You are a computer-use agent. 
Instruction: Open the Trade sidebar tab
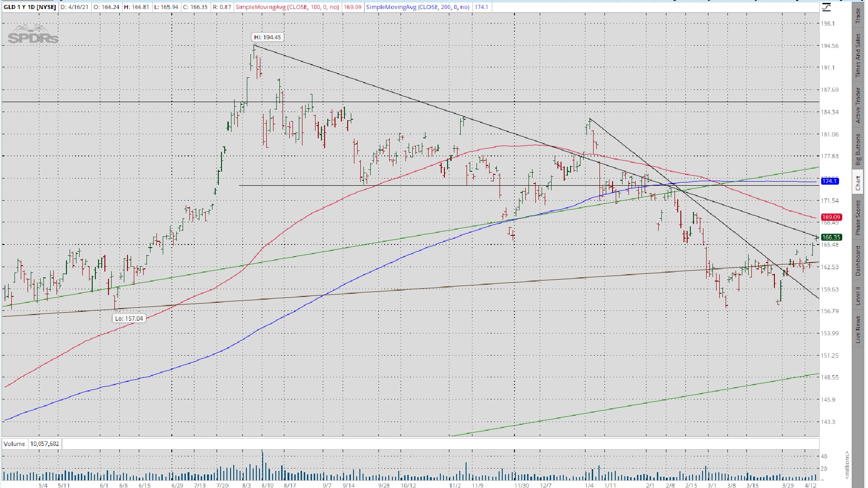858,16
